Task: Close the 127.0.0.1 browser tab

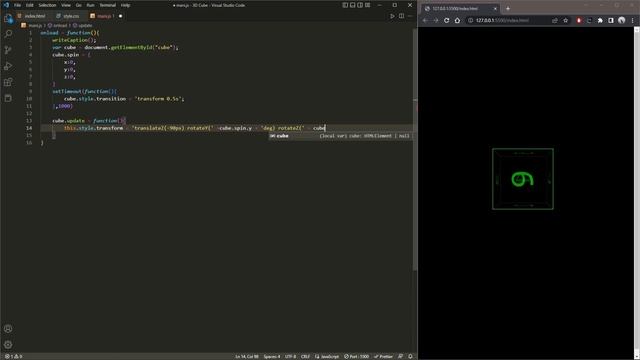Action: pos(495,8)
